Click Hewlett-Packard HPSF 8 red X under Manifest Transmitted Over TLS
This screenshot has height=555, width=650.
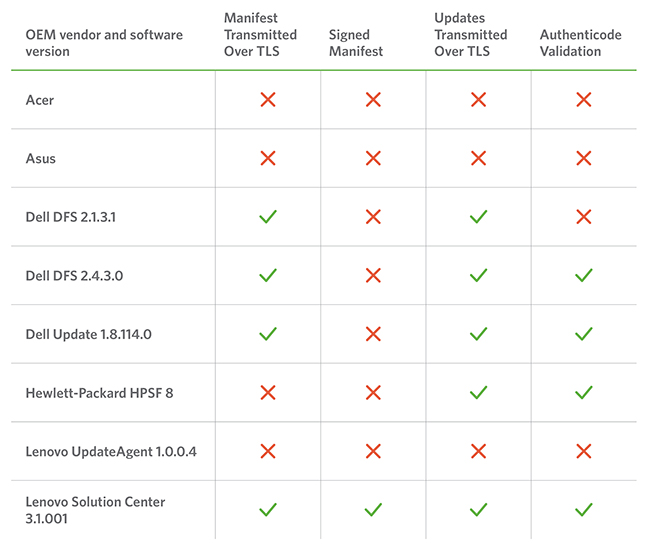coord(268,393)
